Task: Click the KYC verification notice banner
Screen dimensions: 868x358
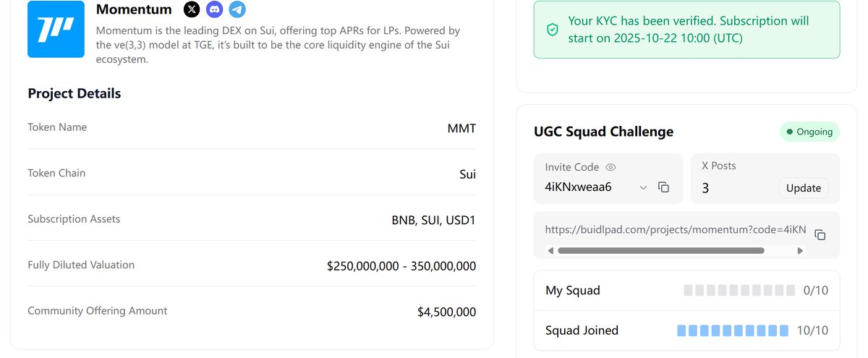Action: point(686,30)
